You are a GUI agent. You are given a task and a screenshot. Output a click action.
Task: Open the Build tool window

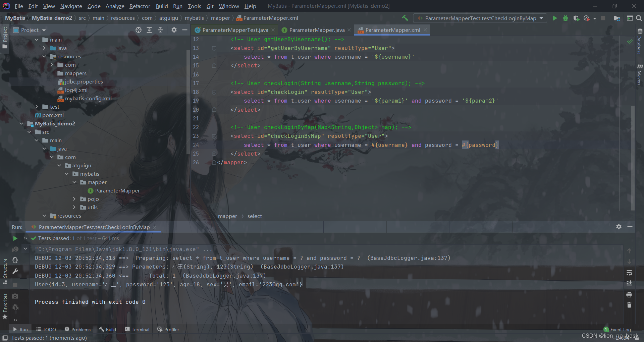click(107, 330)
